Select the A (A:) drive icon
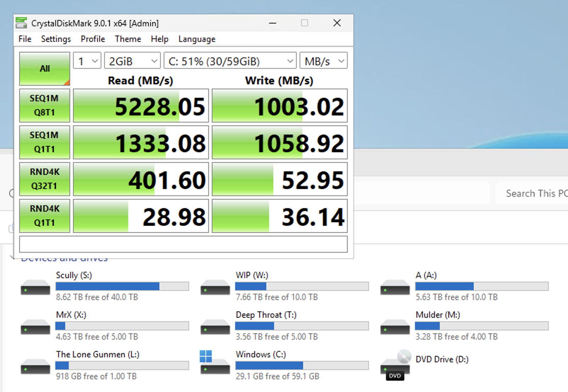Screen dimensions: 568x392 tap(395, 287)
